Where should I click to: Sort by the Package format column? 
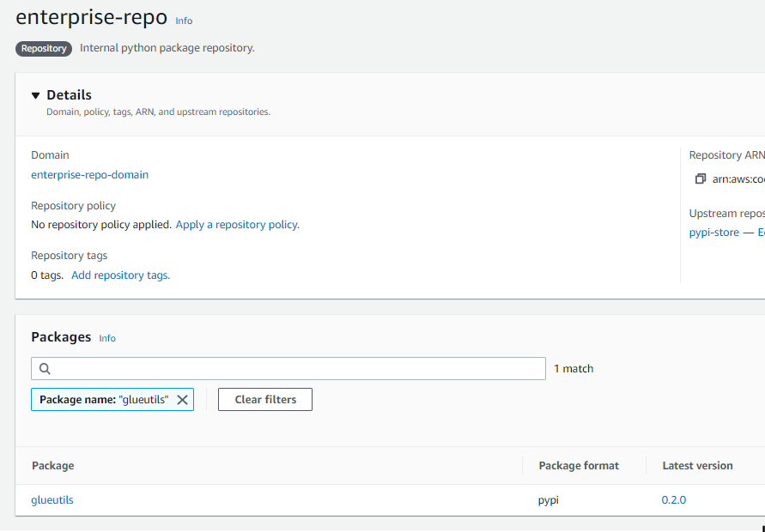point(578,465)
